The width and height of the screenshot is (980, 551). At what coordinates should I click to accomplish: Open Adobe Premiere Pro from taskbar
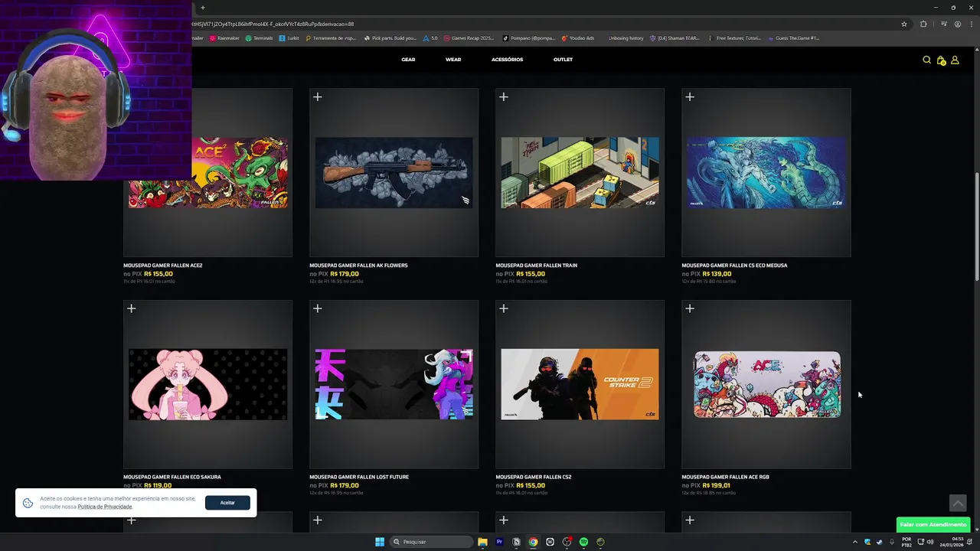click(x=499, y=542)
